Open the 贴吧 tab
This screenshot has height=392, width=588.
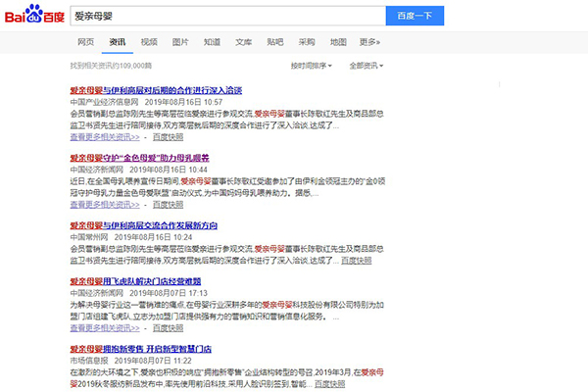pos(275,42)
